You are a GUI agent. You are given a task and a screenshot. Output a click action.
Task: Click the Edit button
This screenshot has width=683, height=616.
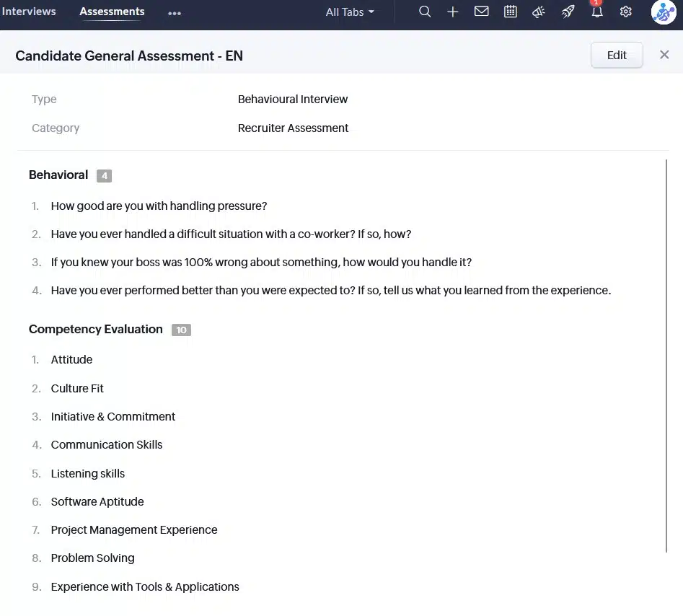[617, 55]
